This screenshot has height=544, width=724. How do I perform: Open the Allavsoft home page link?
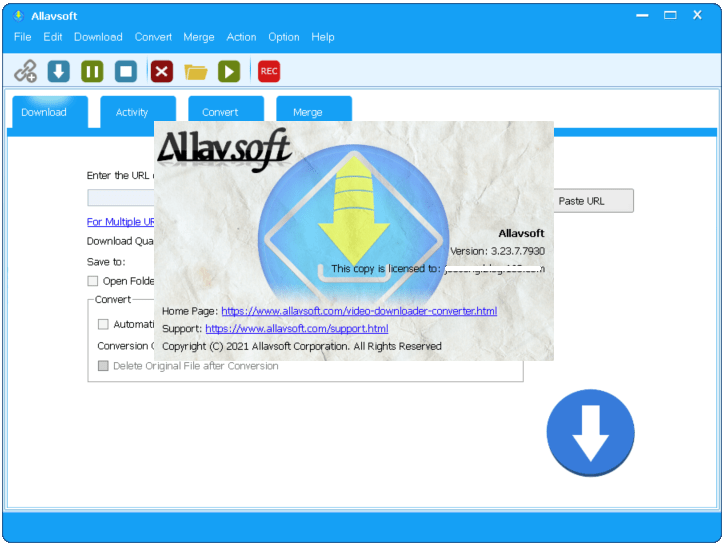pyautogui.click(x=359, y=311)
